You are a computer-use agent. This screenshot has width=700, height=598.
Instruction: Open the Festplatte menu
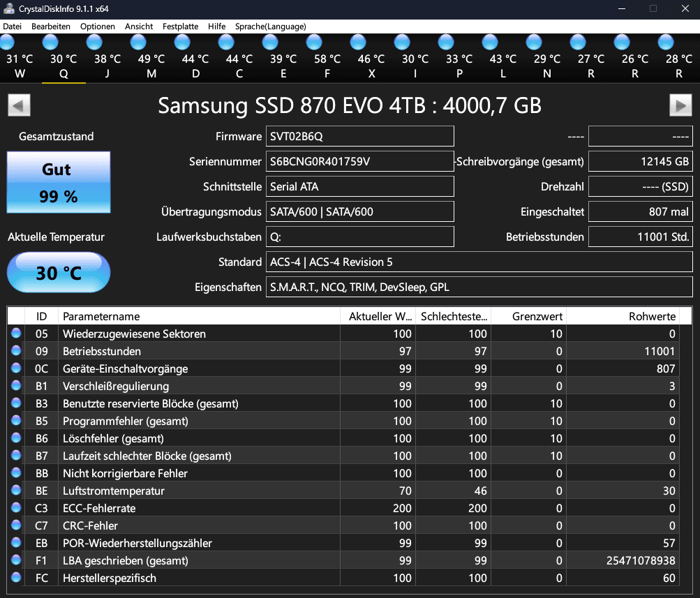click(x=180, y=27)
